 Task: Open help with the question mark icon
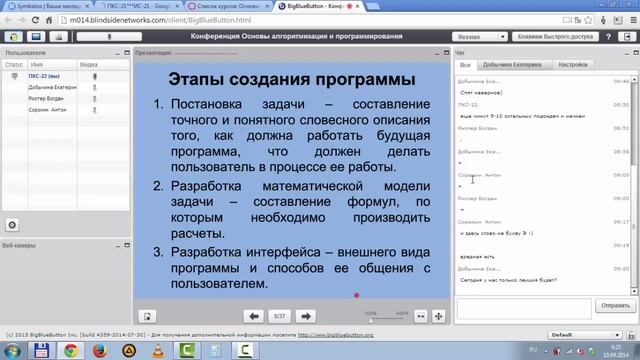click(609, 37)
